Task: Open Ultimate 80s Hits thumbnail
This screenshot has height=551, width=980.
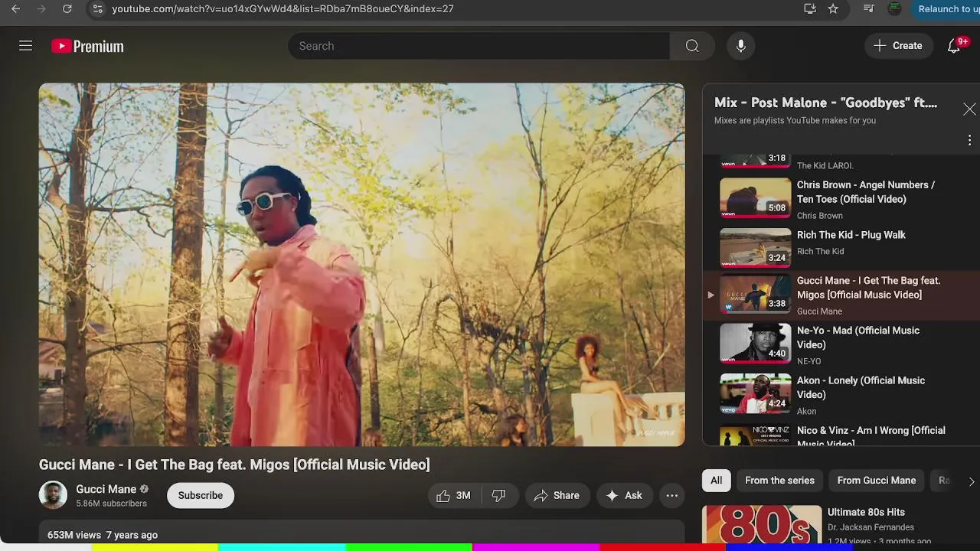Action: click(x=762, y=524)
